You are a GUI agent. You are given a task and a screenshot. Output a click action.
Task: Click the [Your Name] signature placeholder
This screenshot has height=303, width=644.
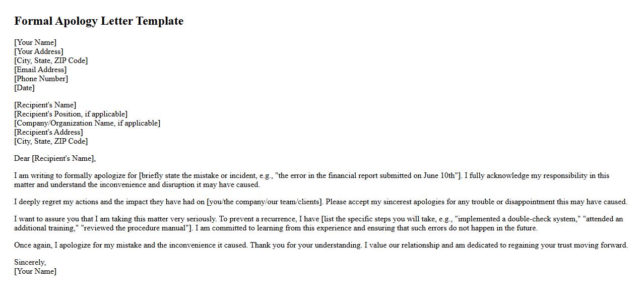[x=35, y=272]
